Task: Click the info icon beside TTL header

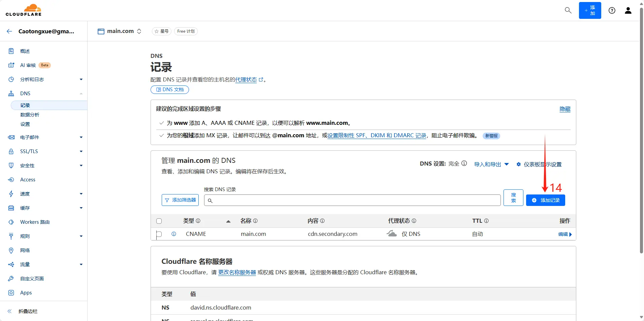Action: coord(486,221)
